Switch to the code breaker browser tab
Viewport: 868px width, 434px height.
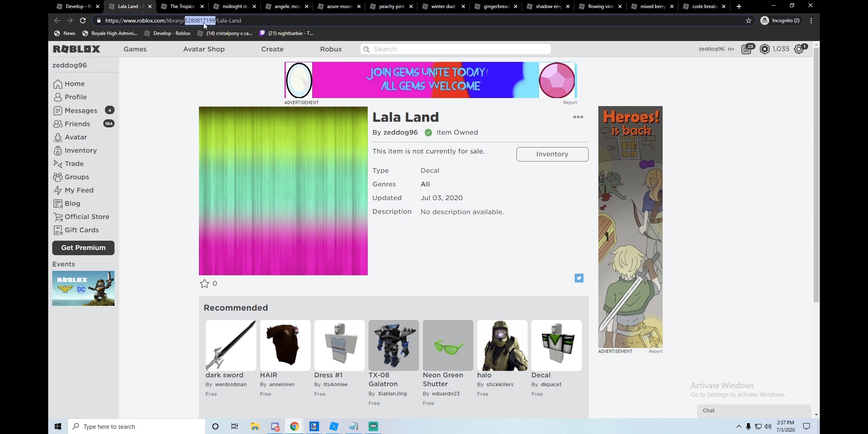[704, 6]
